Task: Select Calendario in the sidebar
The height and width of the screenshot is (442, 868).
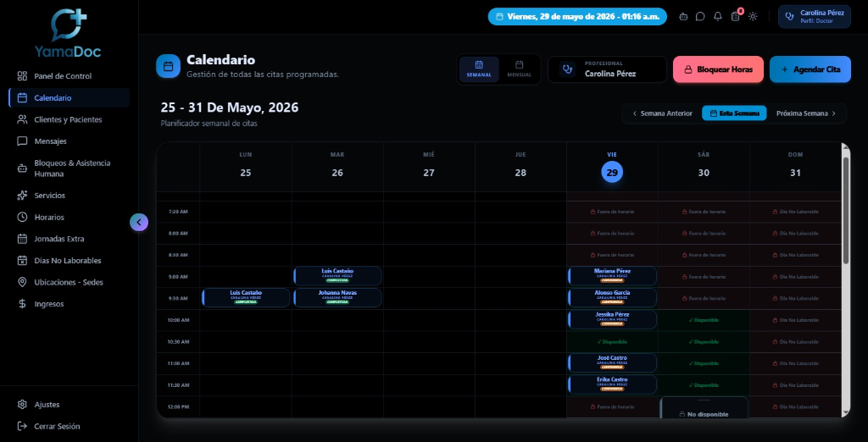Action: pyautogui.click(x=69, y=98)
